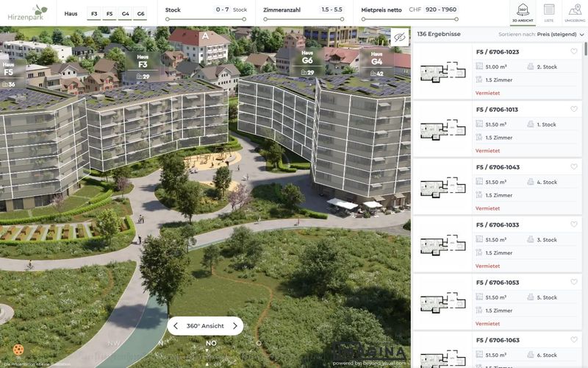Adjust the Mietpreis netto range slider
The height and width of the screenshot is (368, 588).
point(409,19)
